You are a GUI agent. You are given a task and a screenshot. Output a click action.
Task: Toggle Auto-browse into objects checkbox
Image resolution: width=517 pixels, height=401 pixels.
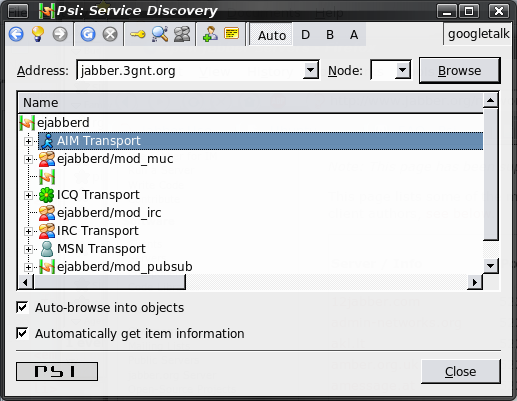point(22,307)
